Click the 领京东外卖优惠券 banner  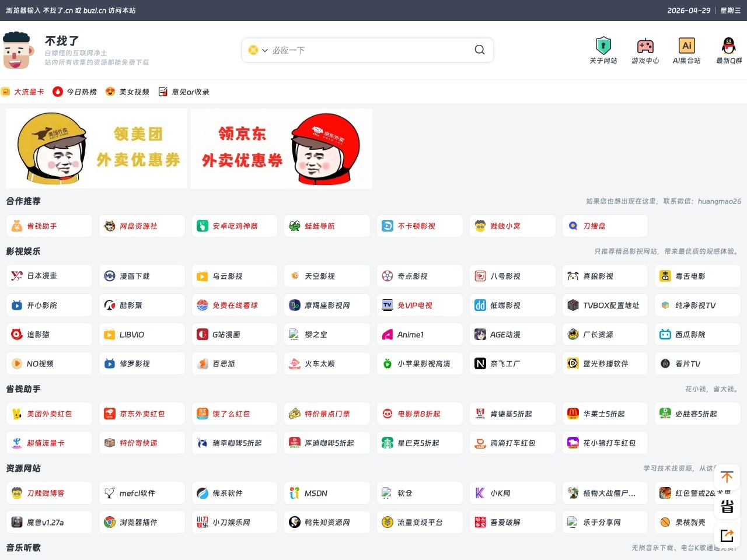(x=281, y=149)
